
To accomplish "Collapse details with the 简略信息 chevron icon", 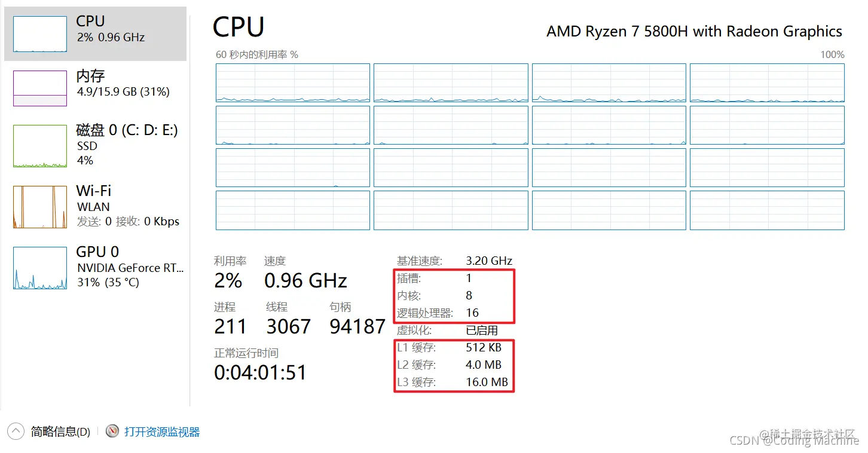I will (x=16, y=431).
